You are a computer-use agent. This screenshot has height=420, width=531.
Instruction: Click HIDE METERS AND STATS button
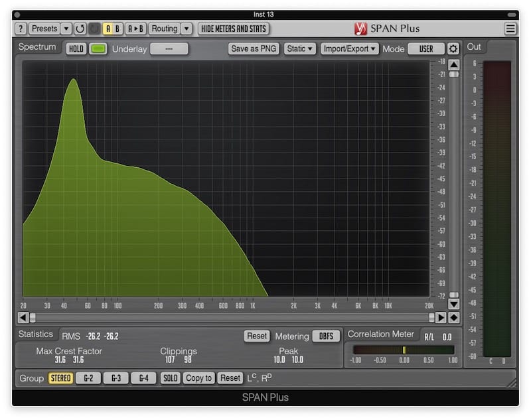pos(234,29)
